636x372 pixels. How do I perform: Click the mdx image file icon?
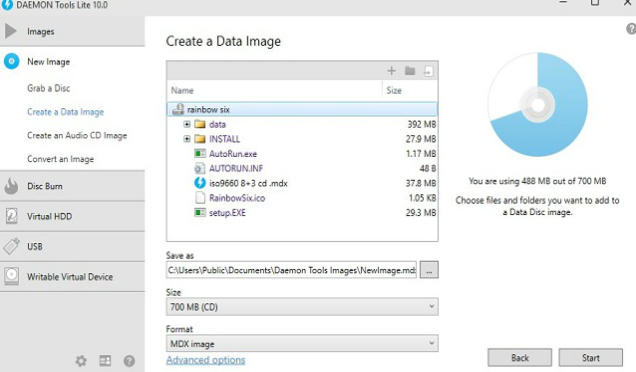200,183
